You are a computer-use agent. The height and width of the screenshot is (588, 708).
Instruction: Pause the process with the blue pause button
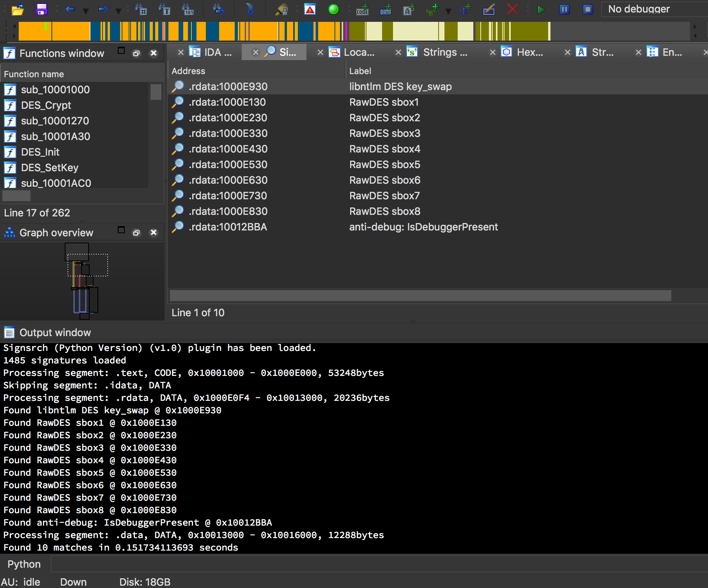click(x=564, y=9)
